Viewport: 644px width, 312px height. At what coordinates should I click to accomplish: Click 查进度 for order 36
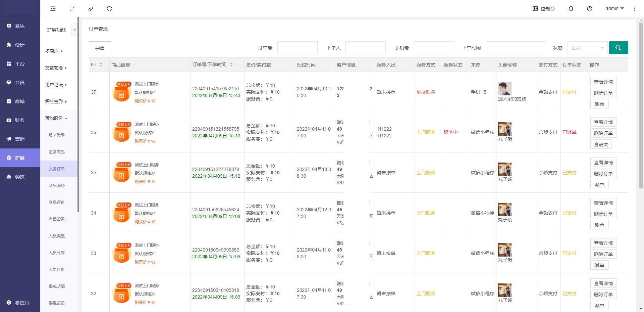(601, 144)
